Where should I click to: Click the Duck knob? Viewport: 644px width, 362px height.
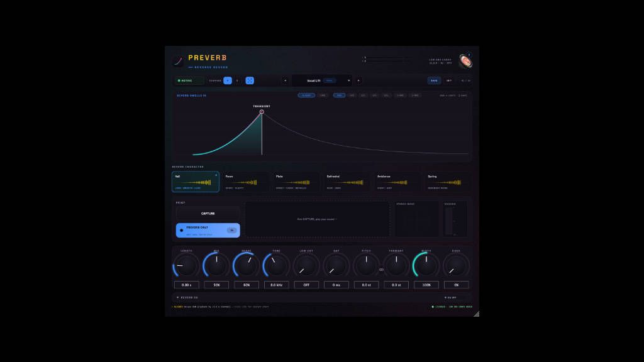pyautogui.click(x=457, y=266)
